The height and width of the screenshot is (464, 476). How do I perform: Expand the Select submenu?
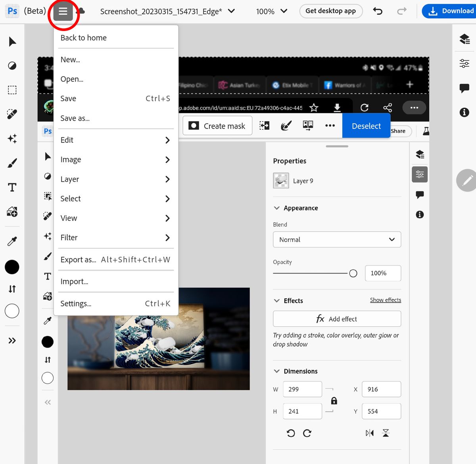click(x=116, y=198)
